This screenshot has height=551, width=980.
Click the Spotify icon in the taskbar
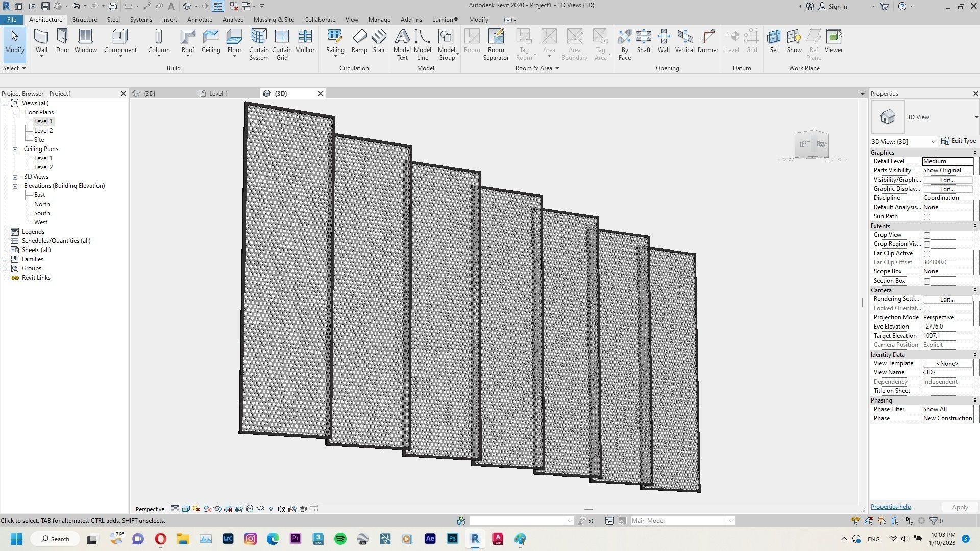point(340,539)
